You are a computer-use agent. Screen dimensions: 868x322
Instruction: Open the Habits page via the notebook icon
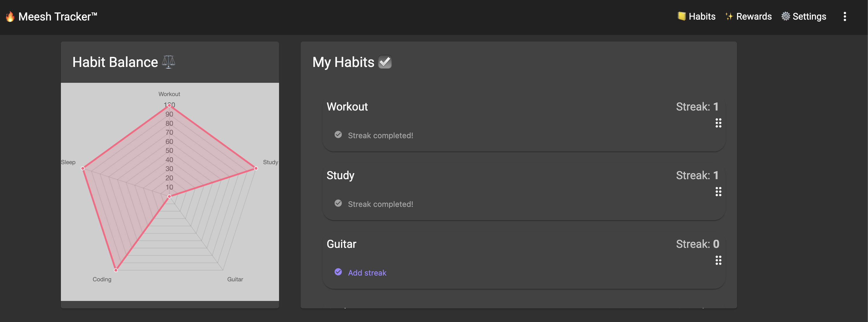681,16
